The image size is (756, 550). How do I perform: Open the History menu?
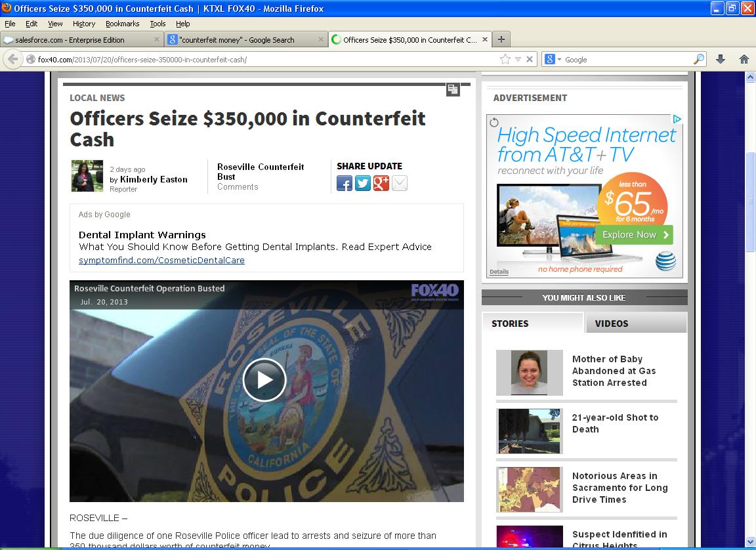[84, 24]
